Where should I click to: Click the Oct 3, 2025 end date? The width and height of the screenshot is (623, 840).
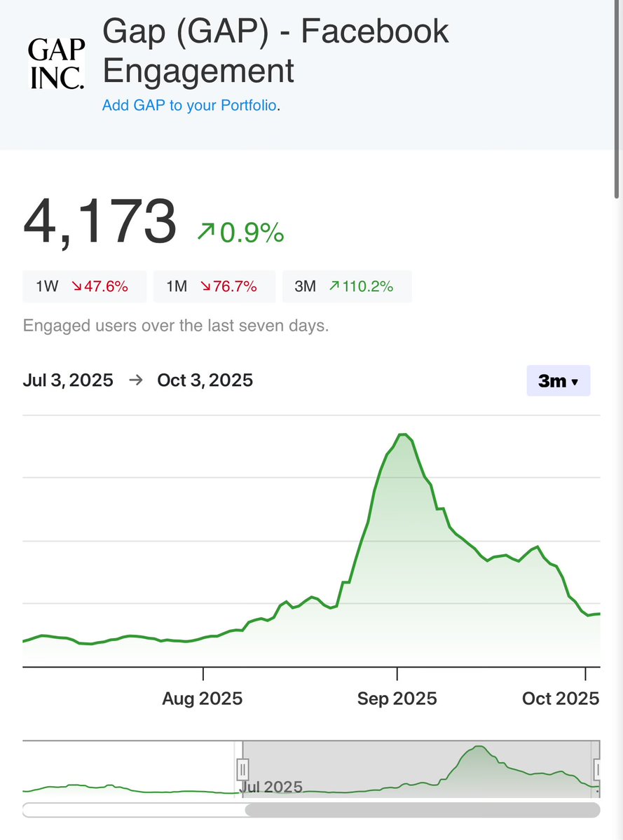click(205, 380)
